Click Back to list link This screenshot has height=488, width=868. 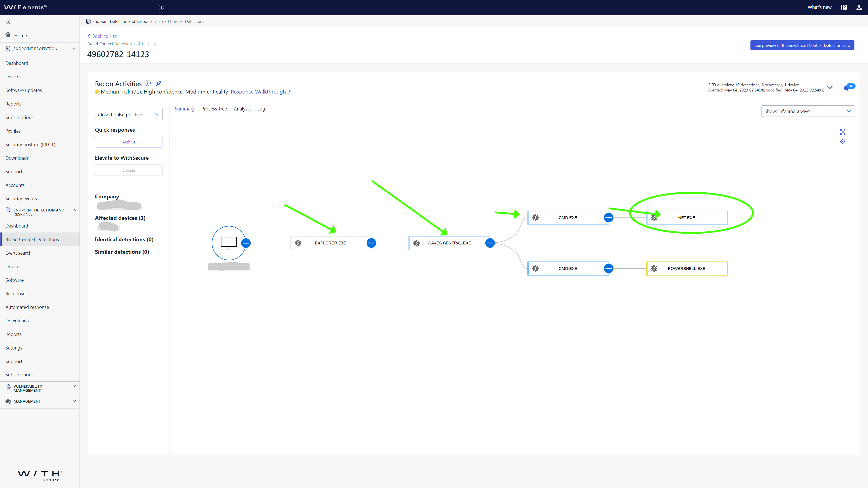click(102, 36)
